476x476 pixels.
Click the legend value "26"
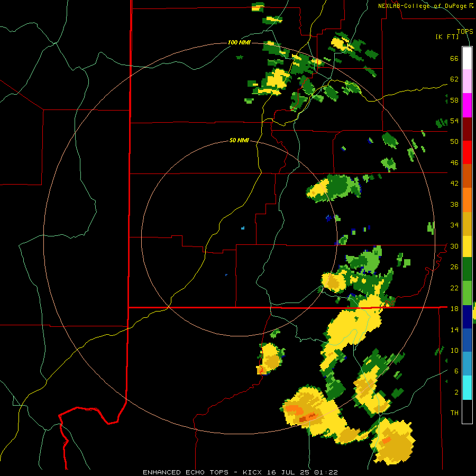point(454,267)
